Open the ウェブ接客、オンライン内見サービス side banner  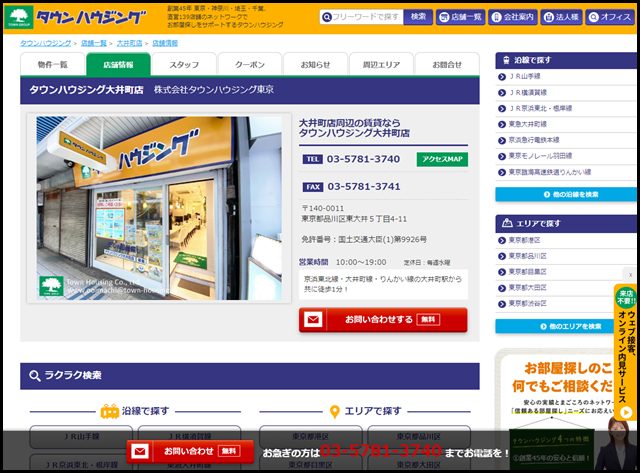(626, 353)
